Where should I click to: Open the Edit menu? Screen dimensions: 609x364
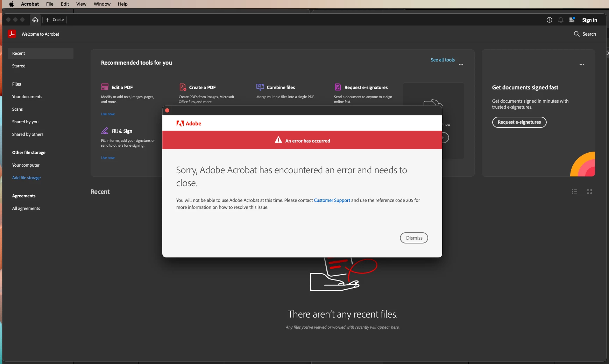click(65, 4)
